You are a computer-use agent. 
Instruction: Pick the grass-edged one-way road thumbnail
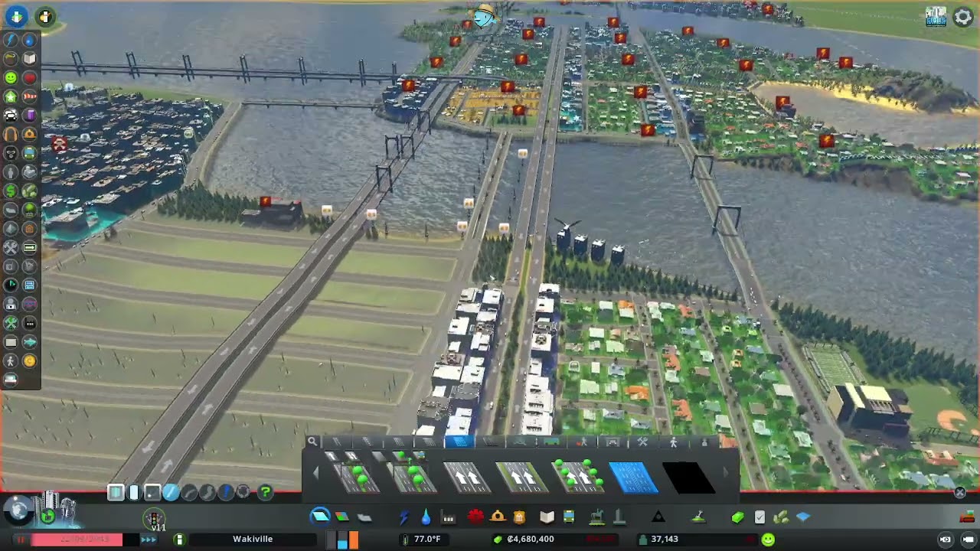[523, 478]
